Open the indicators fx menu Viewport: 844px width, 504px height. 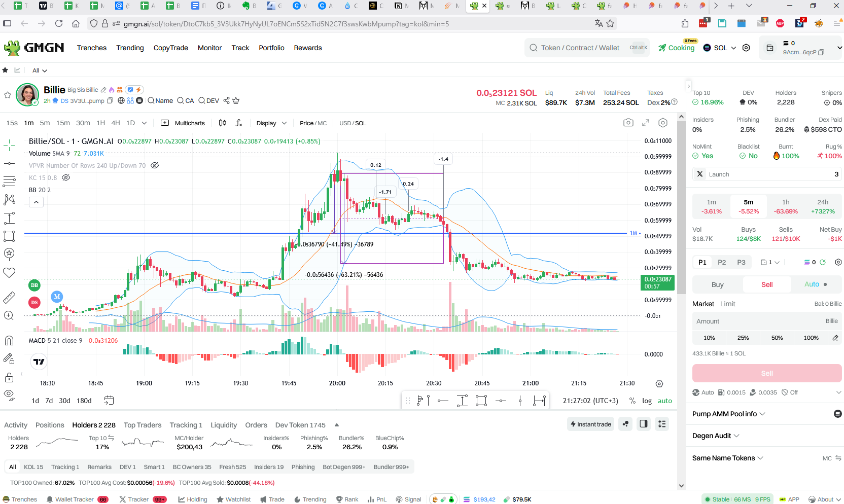click(239, 123)
